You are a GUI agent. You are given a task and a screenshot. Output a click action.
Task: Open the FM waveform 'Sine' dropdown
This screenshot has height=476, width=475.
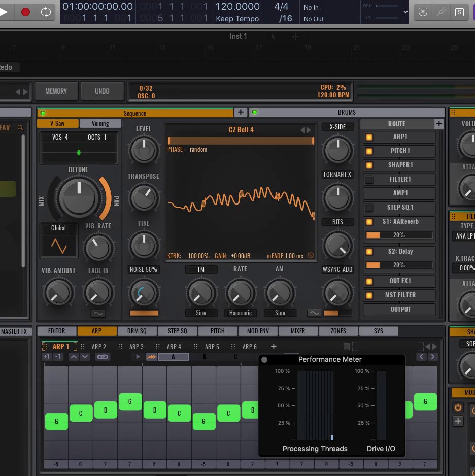[x=201, y=313]
